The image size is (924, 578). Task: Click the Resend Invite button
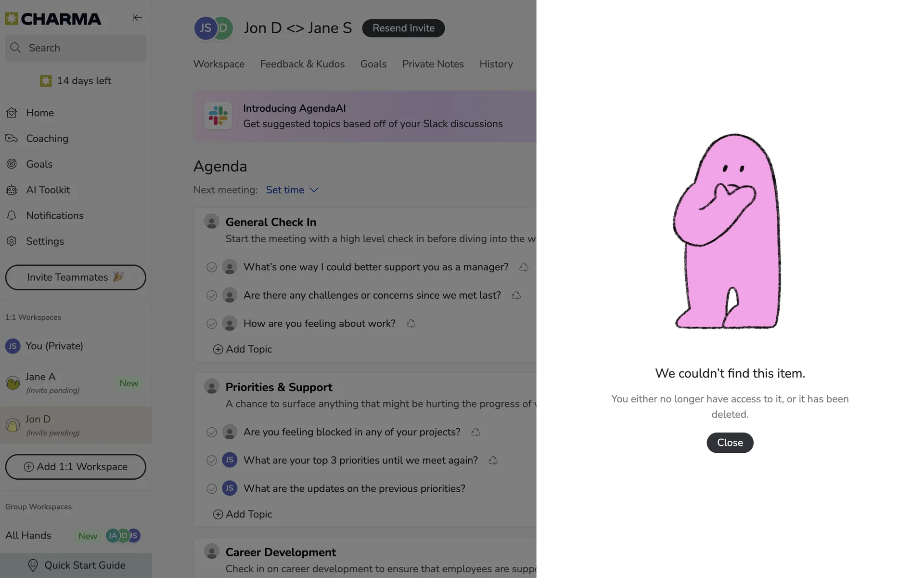point(403,28)
